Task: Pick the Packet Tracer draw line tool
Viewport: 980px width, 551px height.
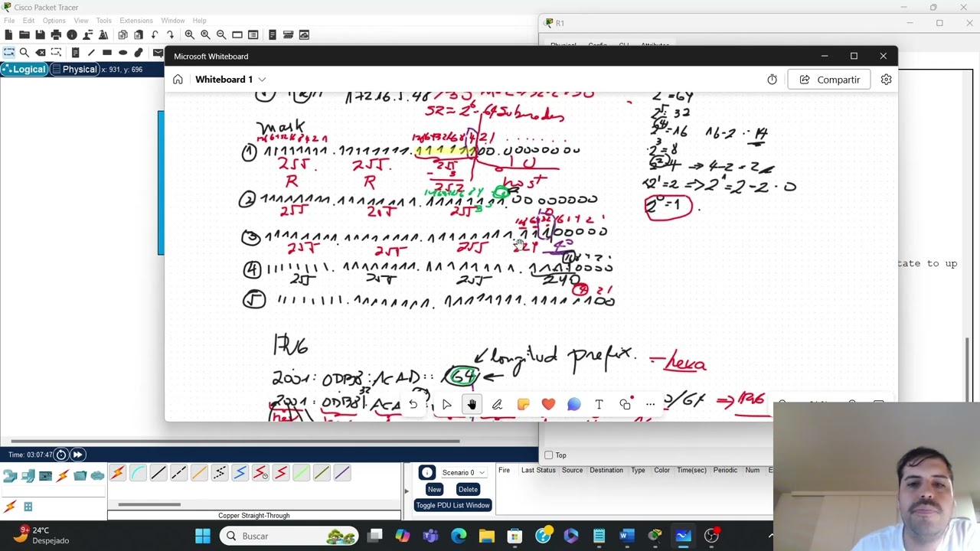Action: tap(91, 52)
